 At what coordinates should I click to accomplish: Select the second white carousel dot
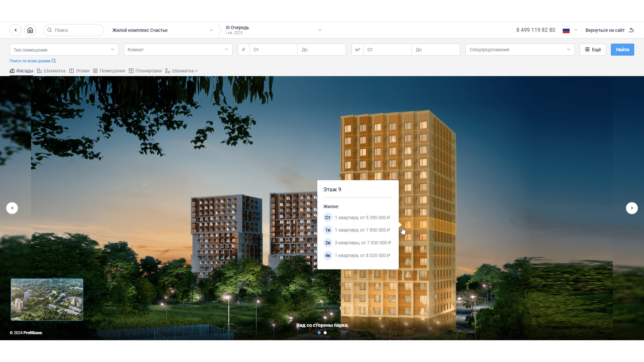click(325, 333)
